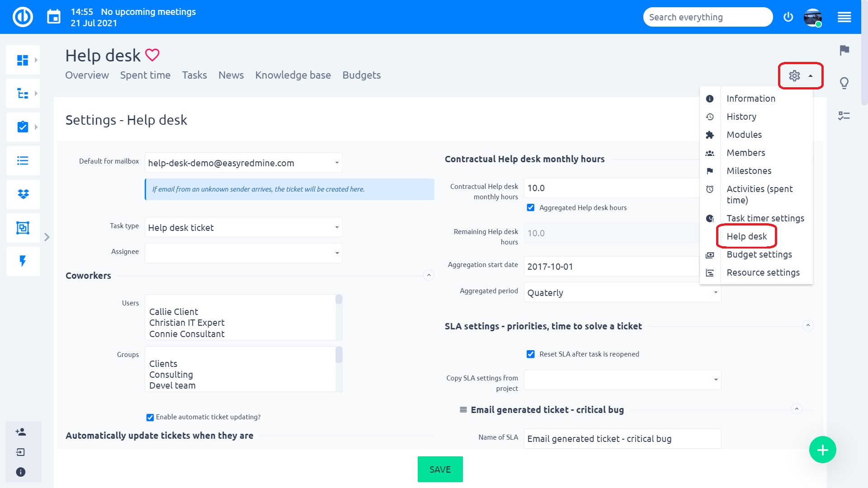Open the hamburger main menu
Image resolution: width=868 pixels, height=488 pixels.
pos(844,17)
